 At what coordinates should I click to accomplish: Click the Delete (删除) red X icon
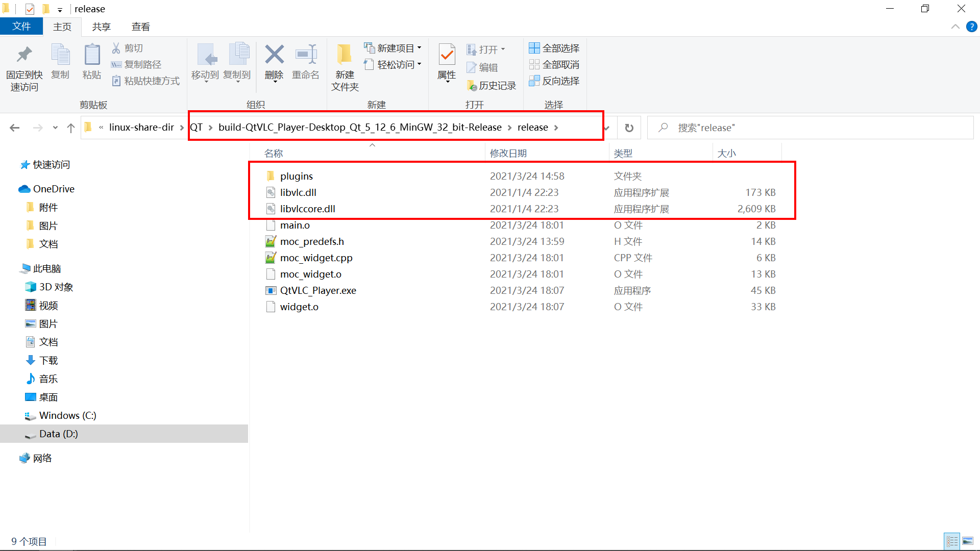(274, 55)
